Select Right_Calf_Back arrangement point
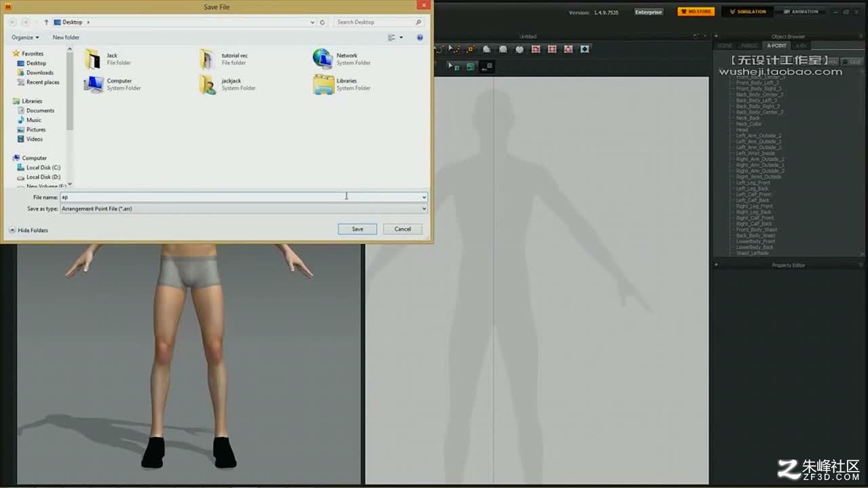 (754, 224)
